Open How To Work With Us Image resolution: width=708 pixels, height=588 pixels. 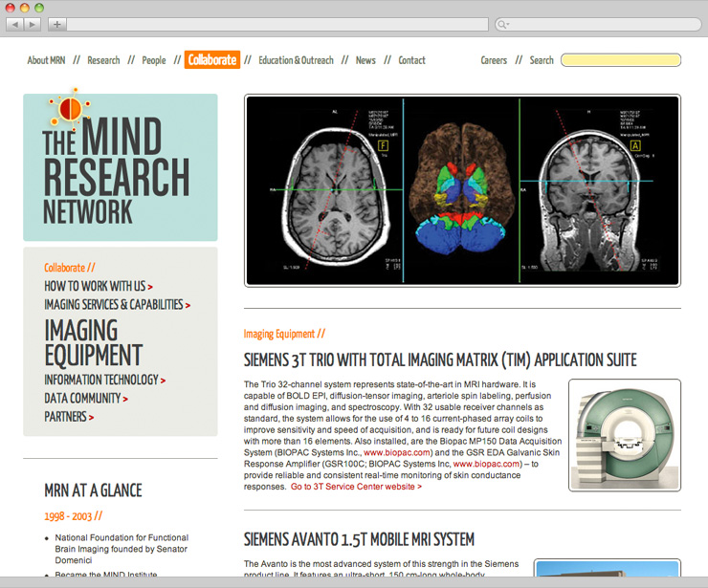pos(98,286)
